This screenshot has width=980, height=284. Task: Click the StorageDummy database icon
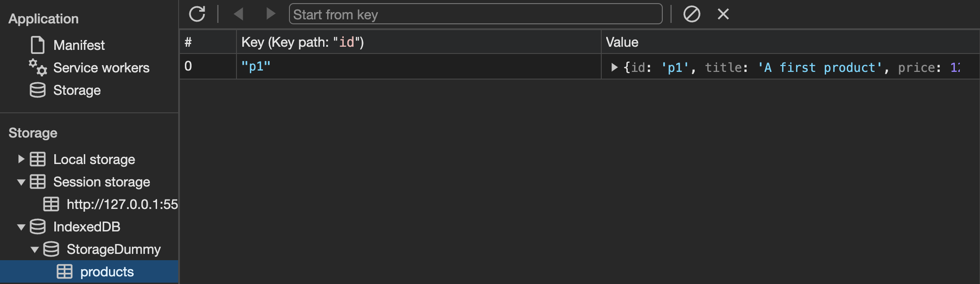coord(52,249)
